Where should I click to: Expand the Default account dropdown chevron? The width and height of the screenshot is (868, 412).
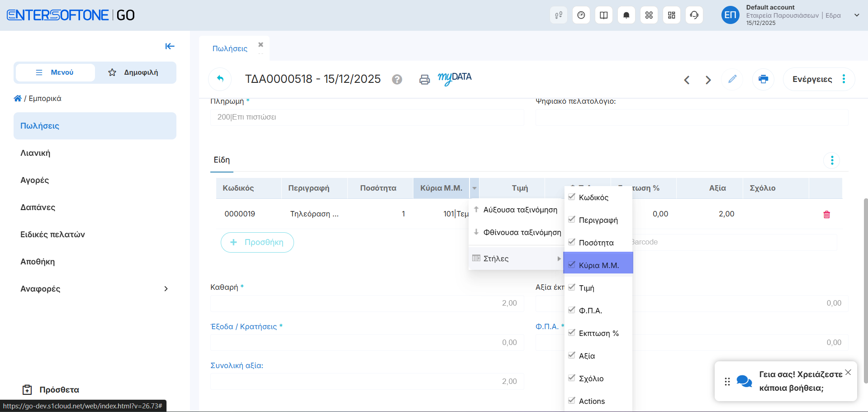(x=856, y=15)
